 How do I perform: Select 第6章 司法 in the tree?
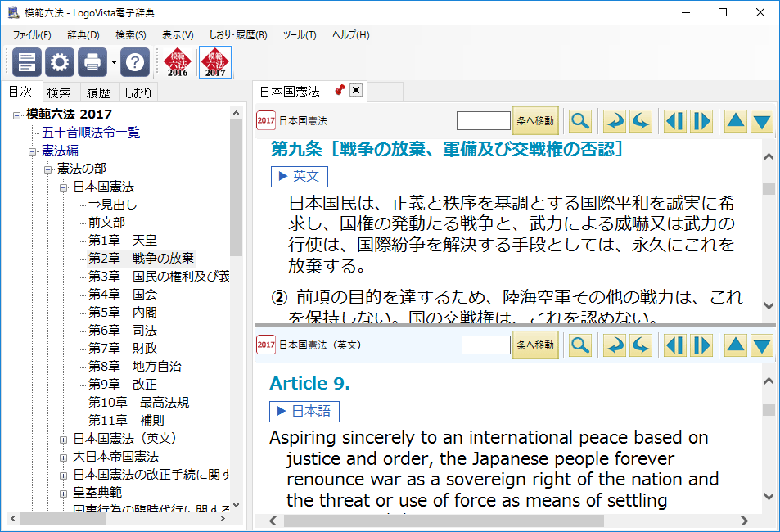pos(123,331)
